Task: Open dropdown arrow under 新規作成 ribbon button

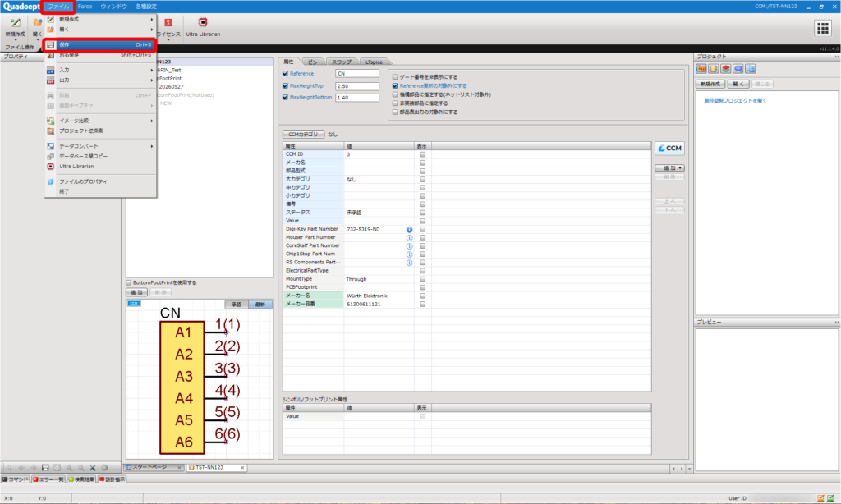Action: pyautogui.click(x=15, y=40)
